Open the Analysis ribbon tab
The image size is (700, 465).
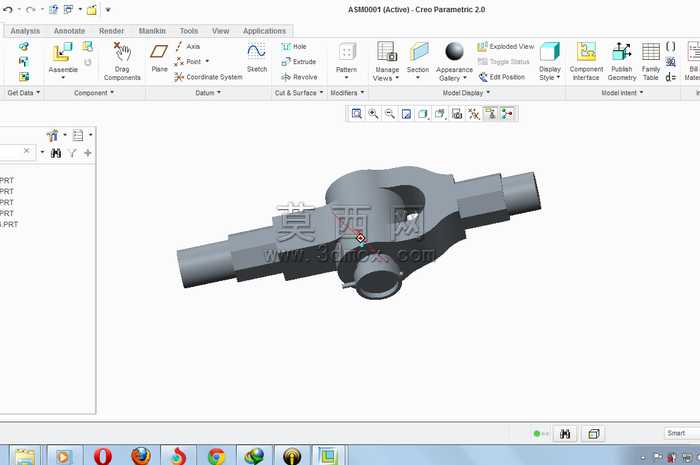(25, 31)
